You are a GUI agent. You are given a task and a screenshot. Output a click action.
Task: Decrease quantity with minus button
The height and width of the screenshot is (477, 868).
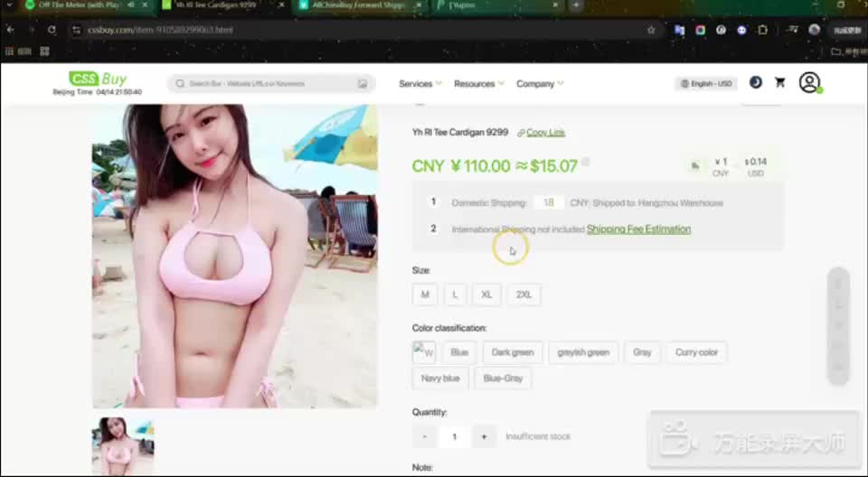click(425, 436)
